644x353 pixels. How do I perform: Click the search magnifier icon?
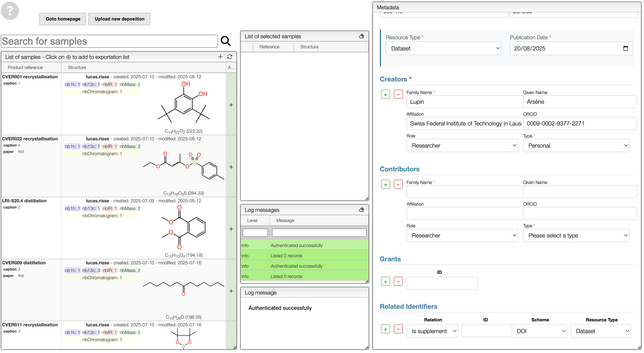225,41
